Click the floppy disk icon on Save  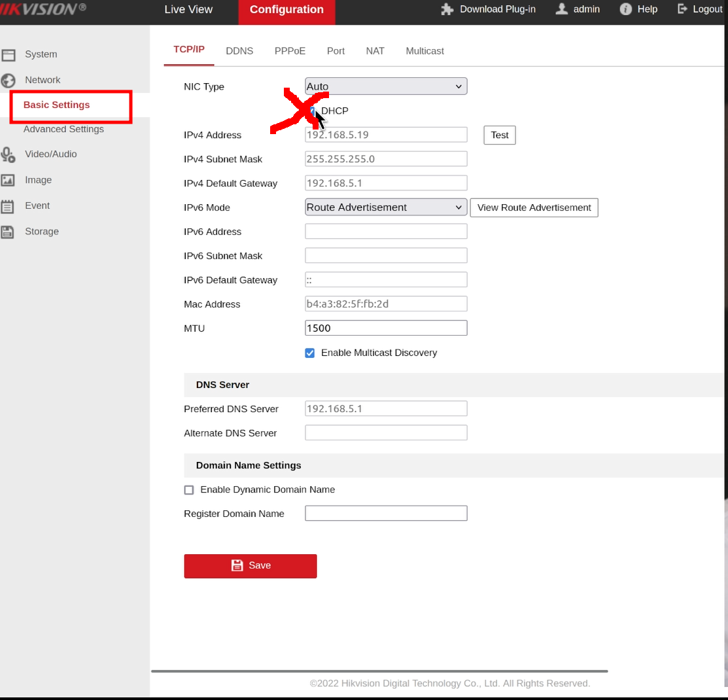(x=237, y=565)
